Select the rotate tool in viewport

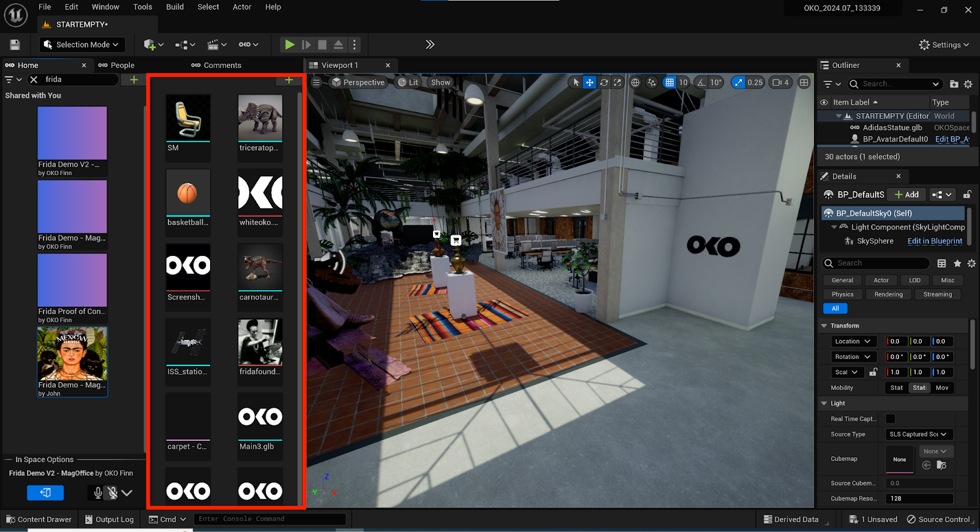coord(604,83)
